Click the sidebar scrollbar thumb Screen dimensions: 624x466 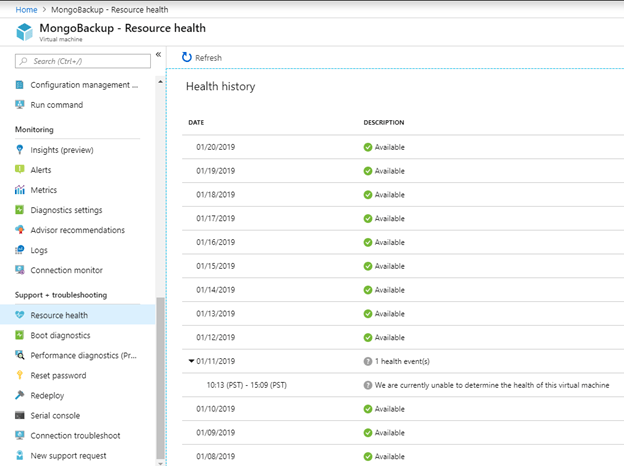[160, 378]
